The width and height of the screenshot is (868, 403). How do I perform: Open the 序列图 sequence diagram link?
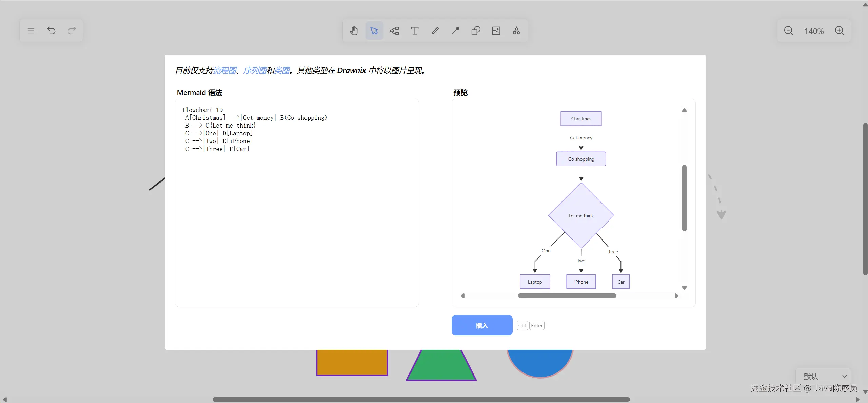pyautogui.click(x=255, y=70)
